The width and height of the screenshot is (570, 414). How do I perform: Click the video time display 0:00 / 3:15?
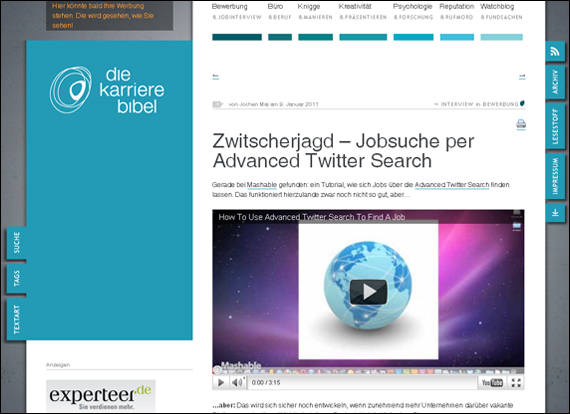tap(266, 382)
